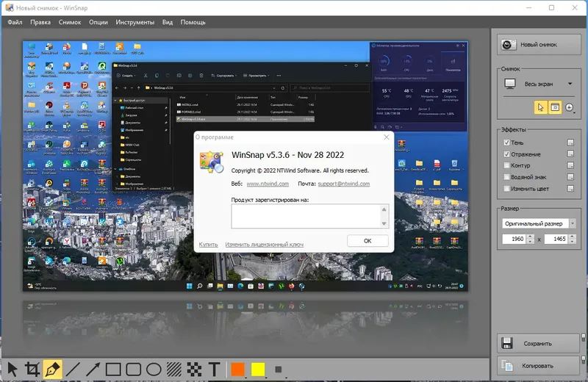Screen dimensions: 588x382
Task: Select the straight Line tool
Action: tap(73, 370)
